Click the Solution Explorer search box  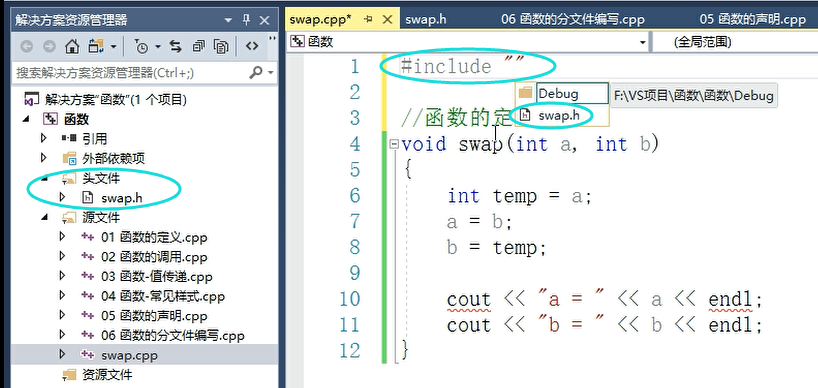pyautogui.click(x=131, y=72)
